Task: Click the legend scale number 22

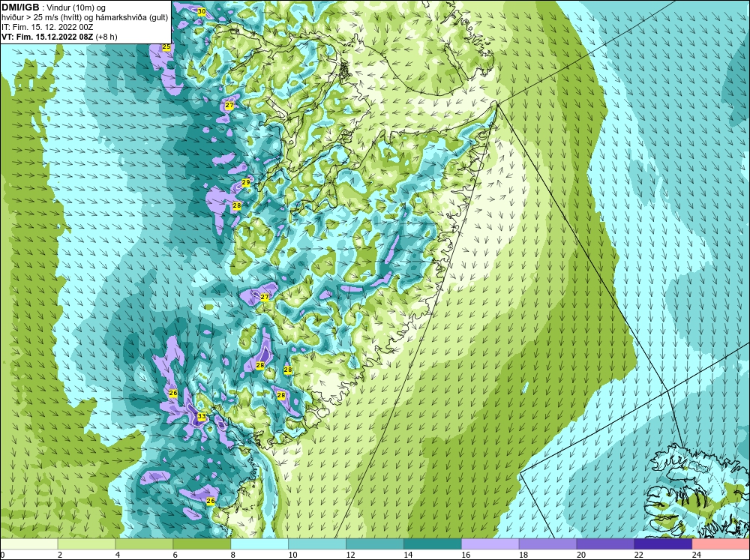Action: pyautogui.click(x=638, y=555)
